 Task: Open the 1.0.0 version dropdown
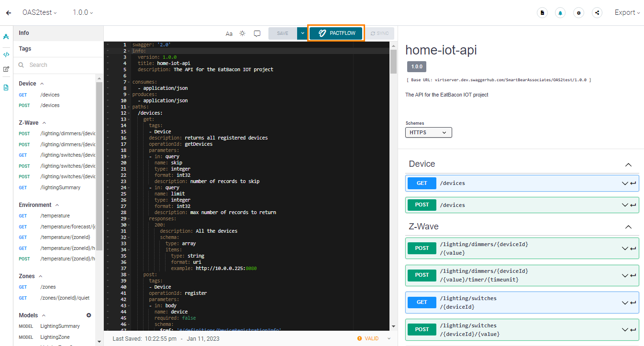pos(83,13)
